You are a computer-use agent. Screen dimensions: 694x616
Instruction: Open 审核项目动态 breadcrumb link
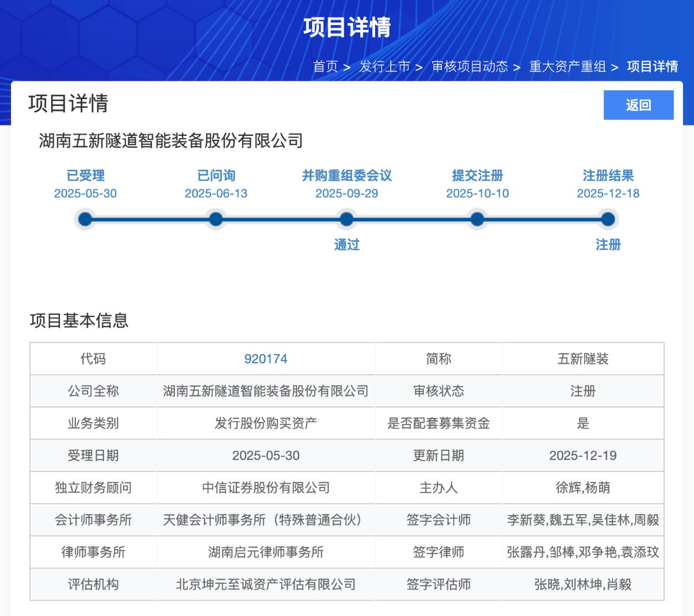coord(470,67)
